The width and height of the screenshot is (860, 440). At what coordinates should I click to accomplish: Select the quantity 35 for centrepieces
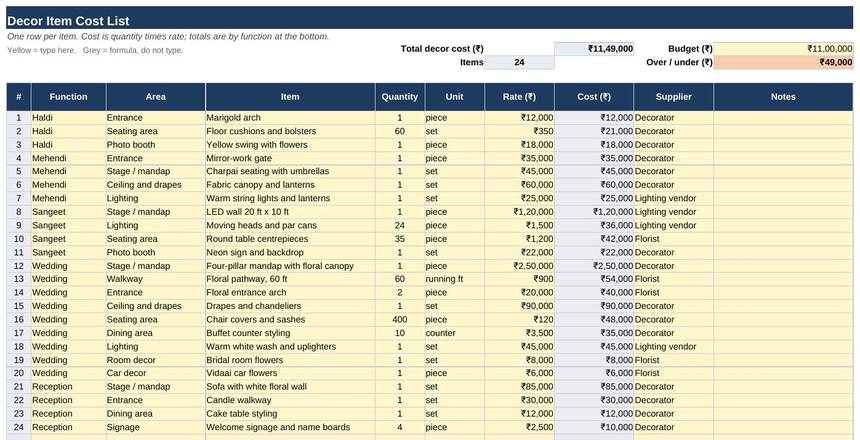[x=400, y=239]
